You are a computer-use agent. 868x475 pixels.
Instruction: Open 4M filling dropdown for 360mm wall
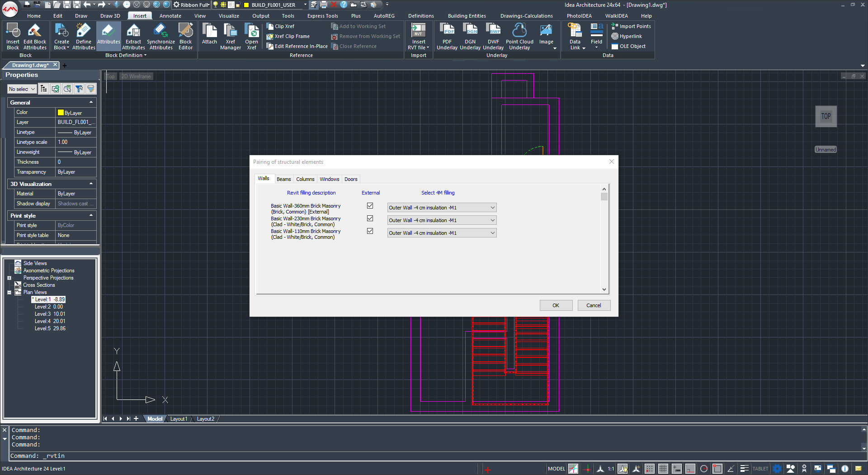tap(492, 208)
